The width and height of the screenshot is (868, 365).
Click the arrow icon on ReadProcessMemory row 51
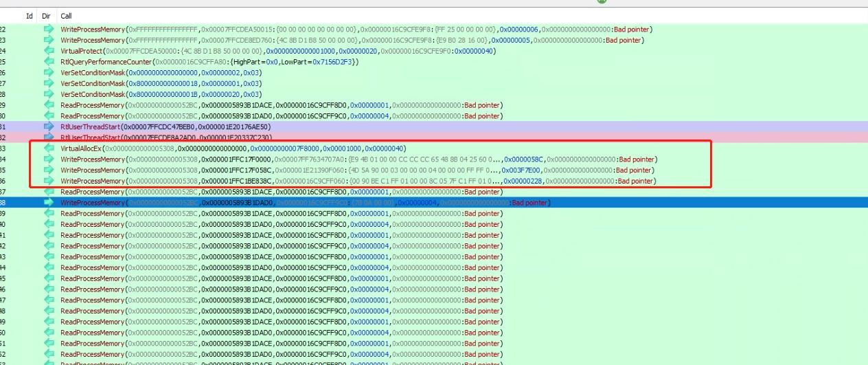click(49, 343)
